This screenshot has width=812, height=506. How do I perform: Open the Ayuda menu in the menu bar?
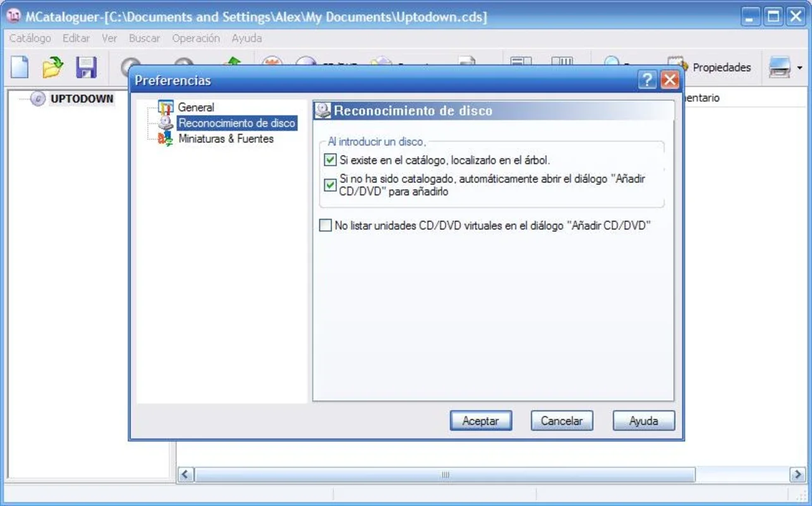[x=247, y=39]
